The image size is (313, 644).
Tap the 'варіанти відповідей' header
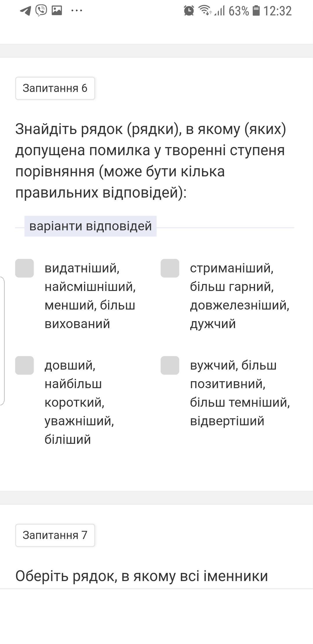pyautogui.click(x=90, y=226)
